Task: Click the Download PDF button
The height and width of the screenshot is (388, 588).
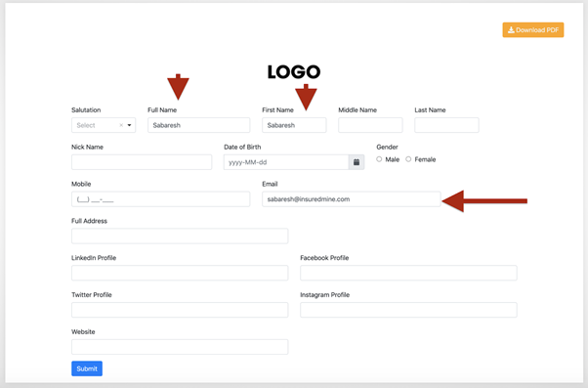Action: coord(533,30)
